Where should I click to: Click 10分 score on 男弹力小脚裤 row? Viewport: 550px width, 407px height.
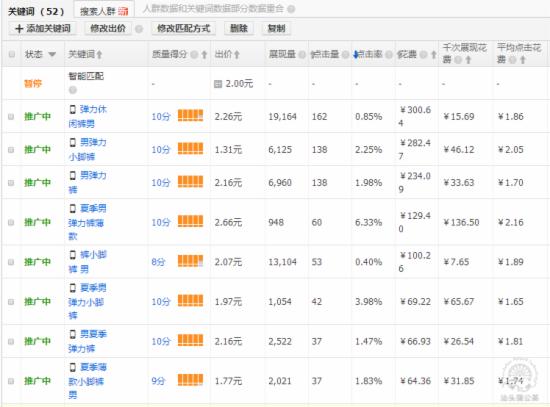click(x=161, y=150)
